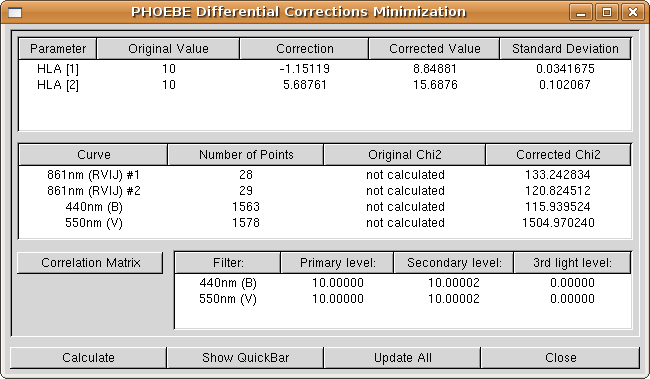Click the Original Value column header
This screenshot has width=650, height=379.
click(x=168, y=49)
